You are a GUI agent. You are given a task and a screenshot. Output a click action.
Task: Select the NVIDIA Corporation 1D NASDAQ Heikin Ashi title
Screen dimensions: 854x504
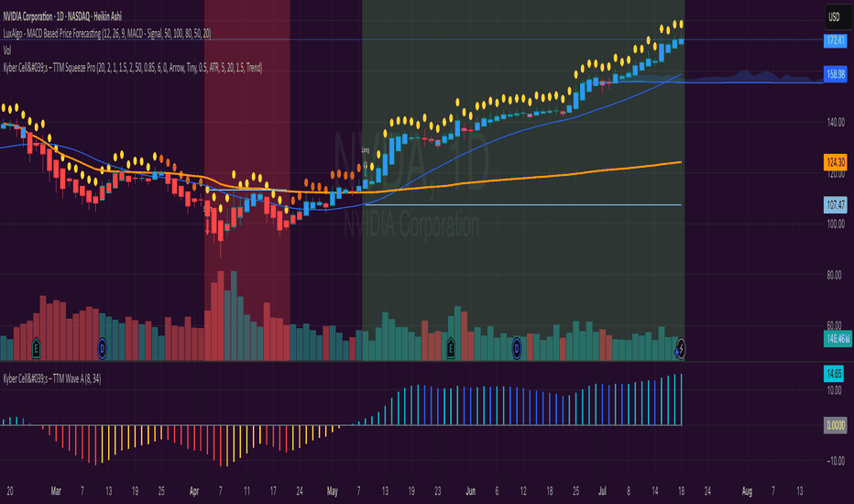[x=62, y=16]
